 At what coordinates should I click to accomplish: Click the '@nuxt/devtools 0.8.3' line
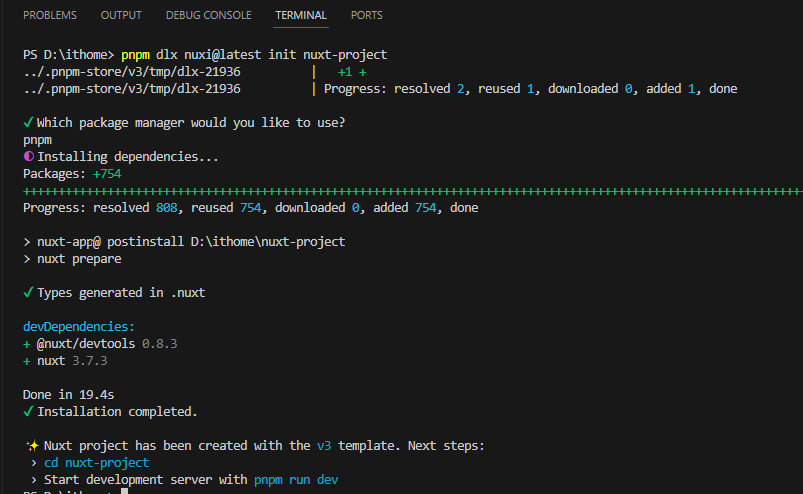pos(100,344)
